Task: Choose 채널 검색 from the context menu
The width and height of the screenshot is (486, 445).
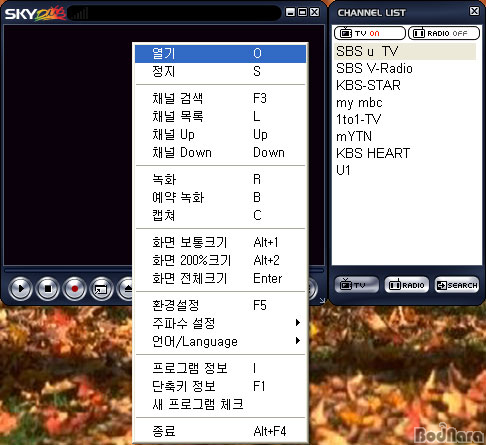Action: (x=220, y=98)
